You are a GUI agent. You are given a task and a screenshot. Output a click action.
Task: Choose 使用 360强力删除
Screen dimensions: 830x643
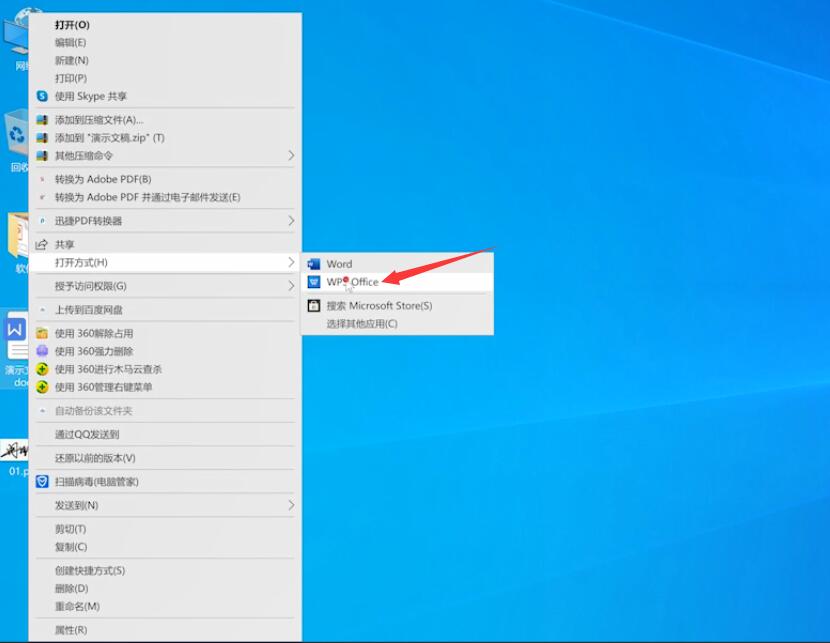(x=165, y=351)
